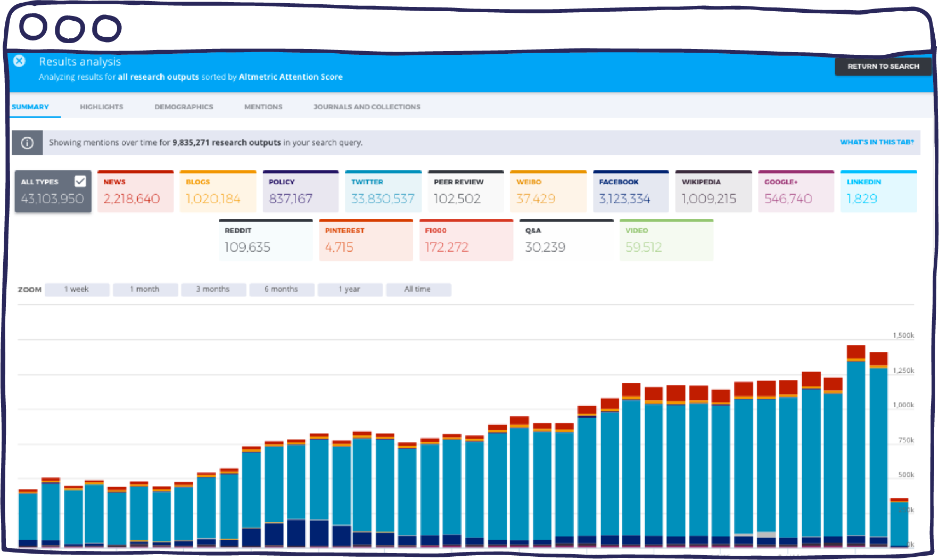939x560 pixels.
Task: Select the All time zoom range
Action: 418,289
